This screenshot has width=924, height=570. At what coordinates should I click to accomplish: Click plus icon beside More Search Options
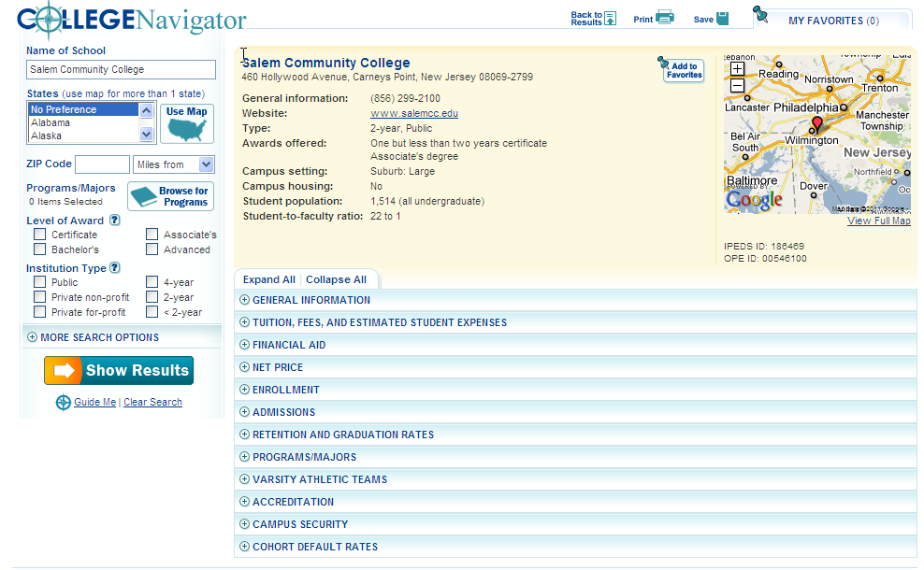(33, 336)
